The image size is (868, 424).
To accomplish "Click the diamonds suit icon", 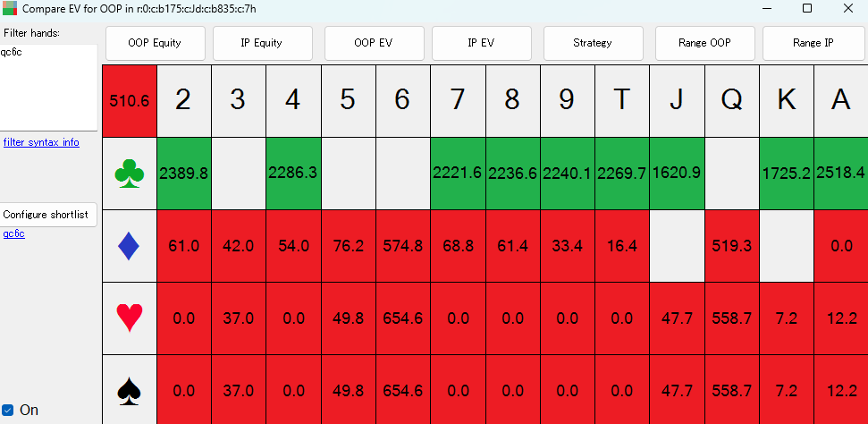I will click(x=131, y=245).
